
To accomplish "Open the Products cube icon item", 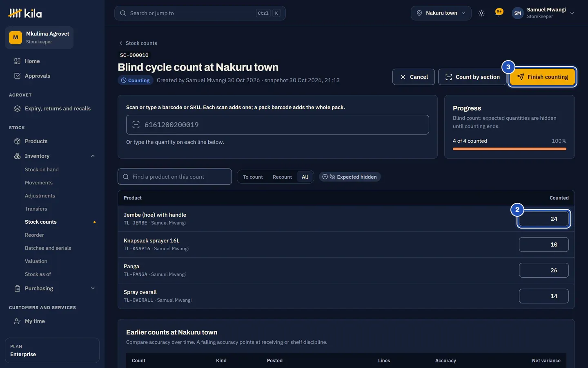I will (17, 141).
